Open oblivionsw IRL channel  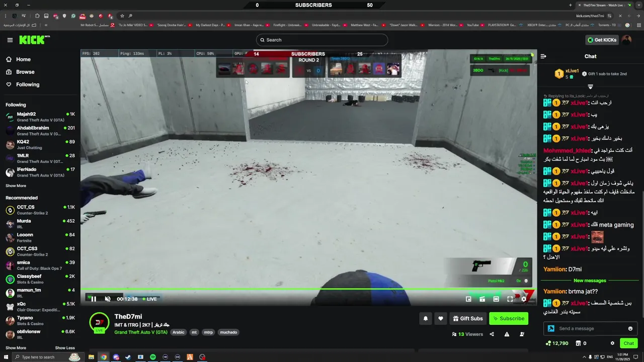(x=40, y=334)
